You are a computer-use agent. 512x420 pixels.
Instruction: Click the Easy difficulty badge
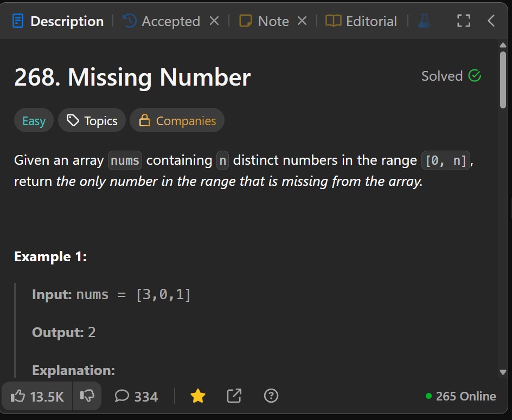(x=34, y=121)
